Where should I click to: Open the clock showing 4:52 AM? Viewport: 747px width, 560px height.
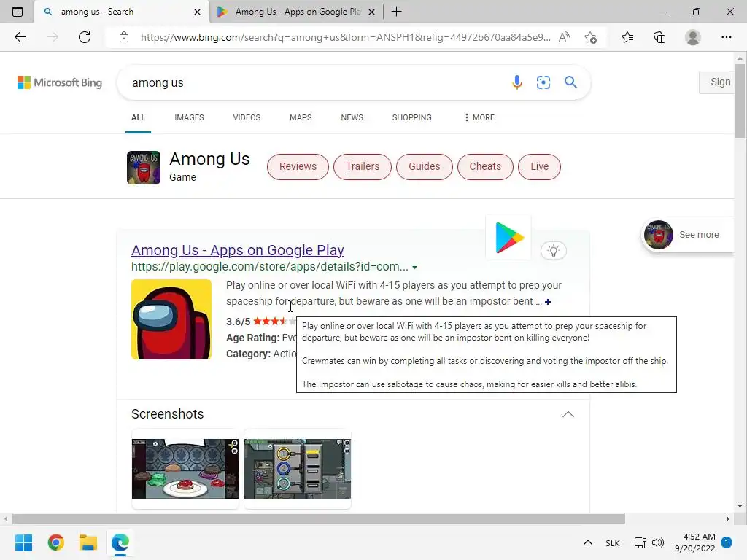pos(695,542)
